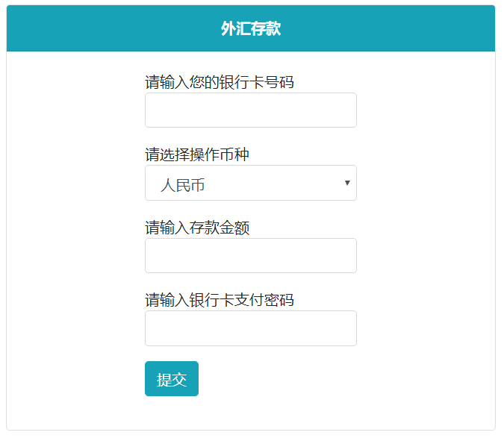
Task: Focus the field under 请输入您的银行卡号码
Action: coord(250,110)
